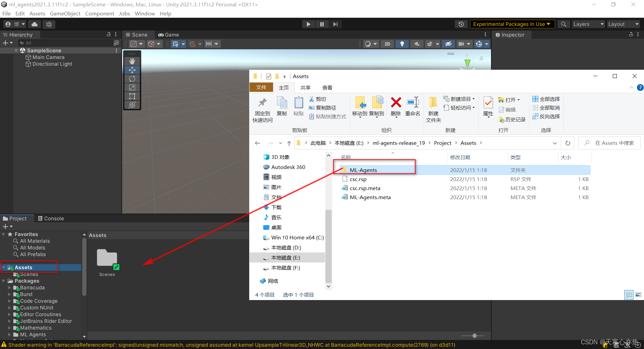Switch to the Console tab

[x=51, y=219]
